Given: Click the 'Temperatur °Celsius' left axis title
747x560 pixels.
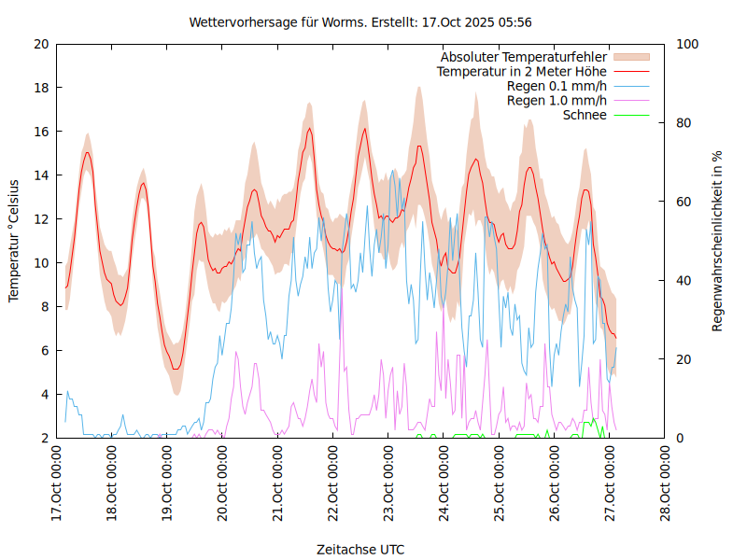Looking at the screenshot, I should point(14,241).
